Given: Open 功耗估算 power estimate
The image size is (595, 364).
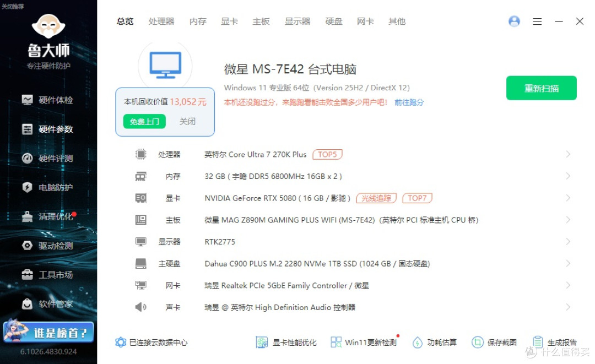Looking at the screenshot, I should (x=435, y=343).
